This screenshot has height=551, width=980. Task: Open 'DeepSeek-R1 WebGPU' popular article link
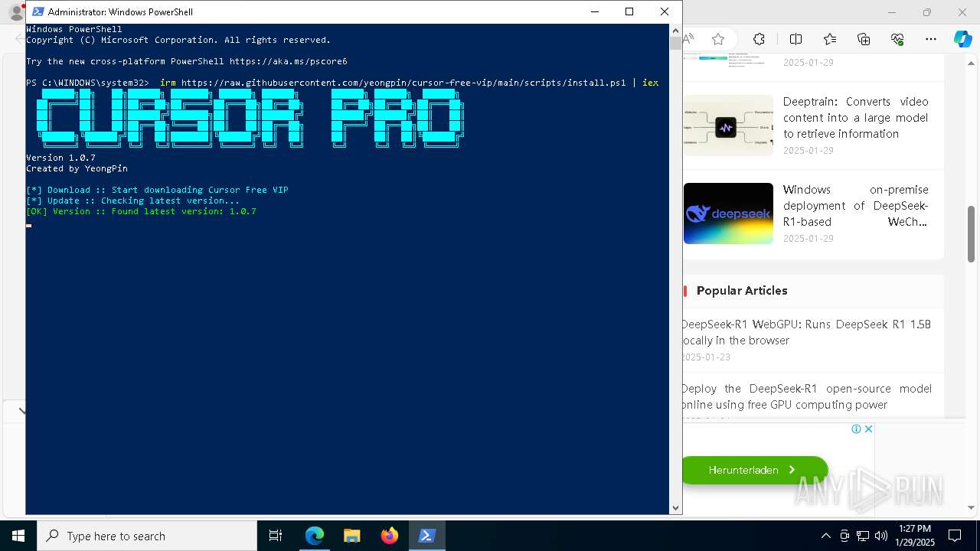point(806,332)
